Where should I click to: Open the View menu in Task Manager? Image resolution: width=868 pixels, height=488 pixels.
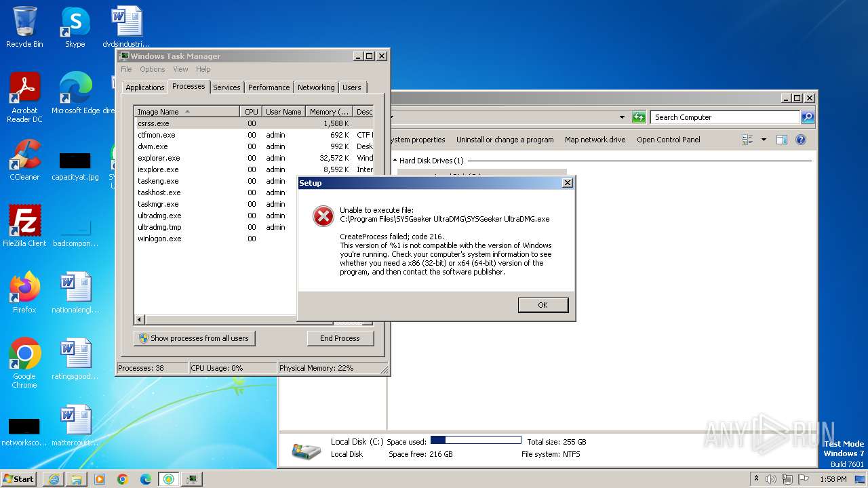[180, 69]
